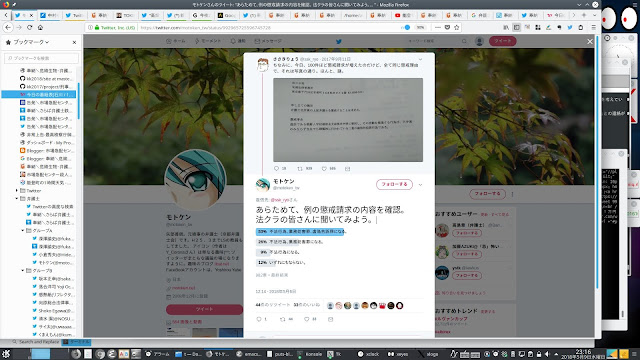This screenshot has width=640, height=360.
Task: Open the 44件のリツイート link
Action: (273, 305)
